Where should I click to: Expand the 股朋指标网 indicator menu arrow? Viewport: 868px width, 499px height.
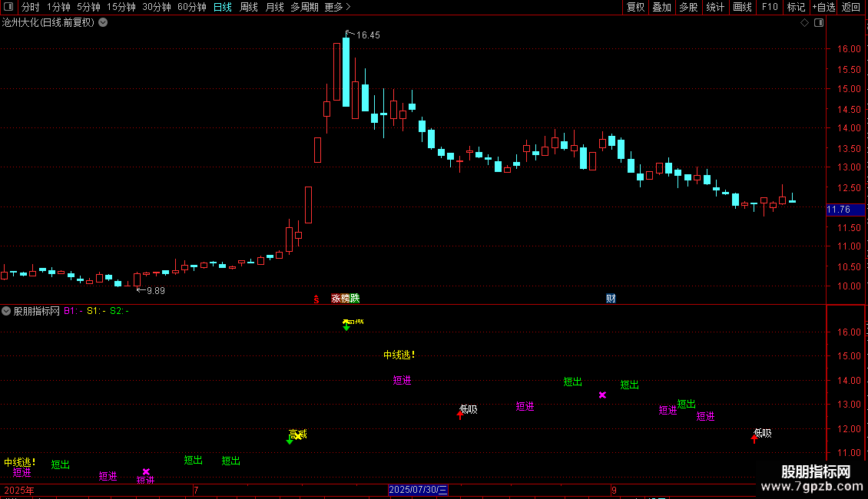(6, 311)
